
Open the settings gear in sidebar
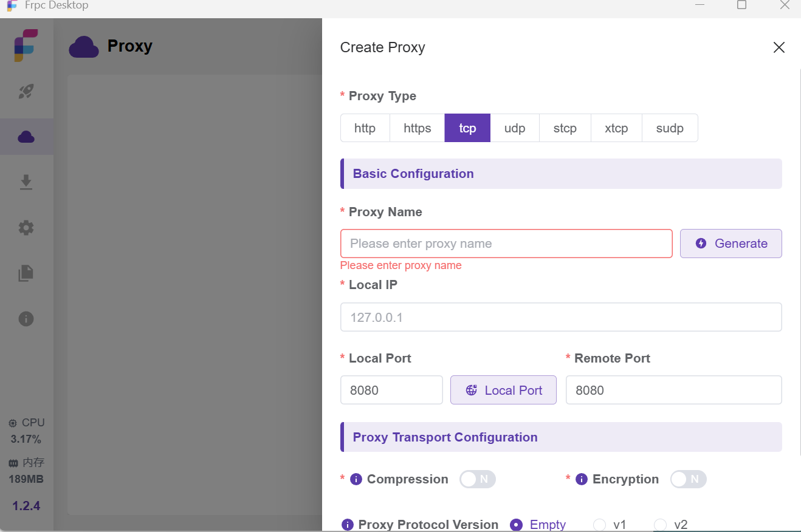[26, 228]
